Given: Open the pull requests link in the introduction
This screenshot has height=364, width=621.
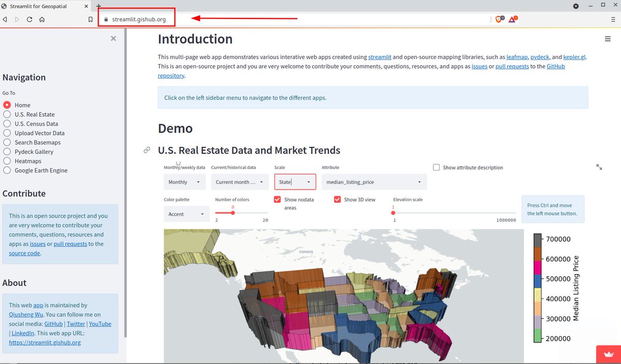Looking at the screenshot, I should pyautogui.click(x=512, y=66).
